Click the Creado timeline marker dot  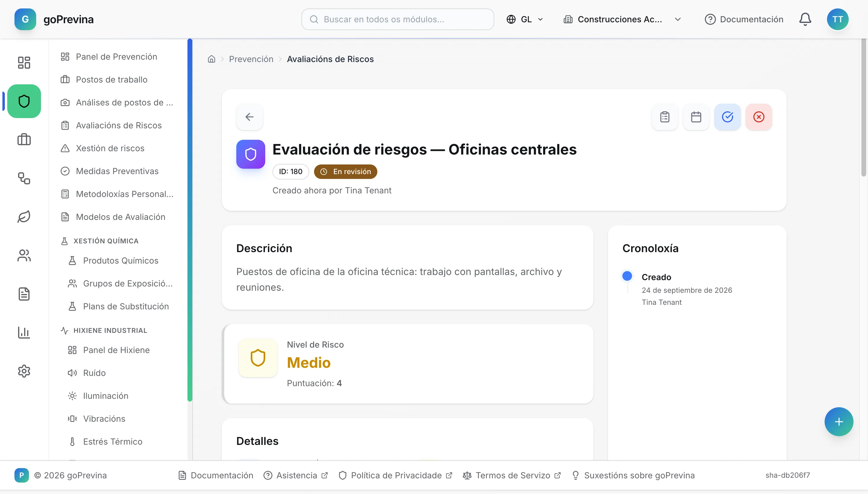627,276
